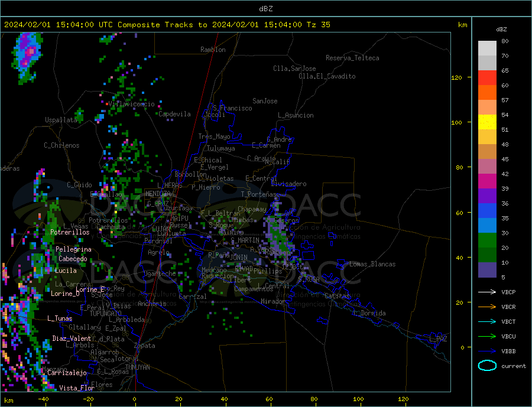This screenshot has width=532, height=407.
Task: Click the white VBCP arrow legend icon
Action: [487, 292]
